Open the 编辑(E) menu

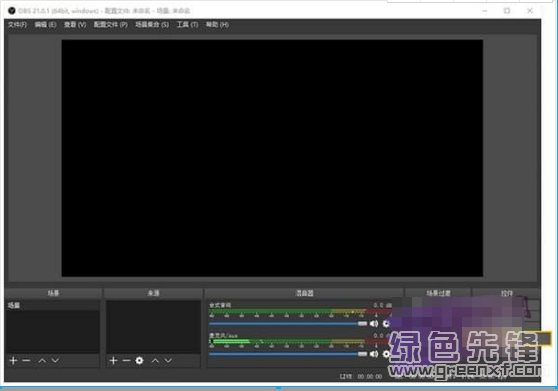tap(46, 25)
